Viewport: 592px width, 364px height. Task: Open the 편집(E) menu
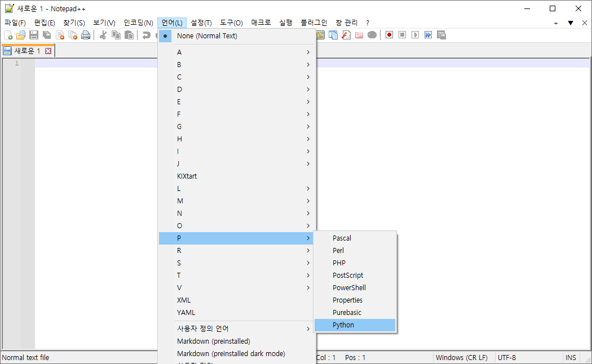click(x=45, y=23)
